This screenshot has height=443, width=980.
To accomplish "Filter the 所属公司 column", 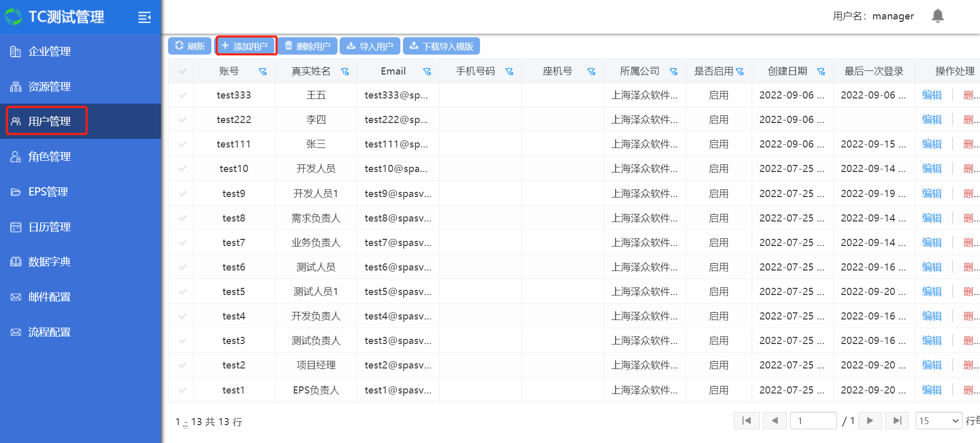I will 674,72.
